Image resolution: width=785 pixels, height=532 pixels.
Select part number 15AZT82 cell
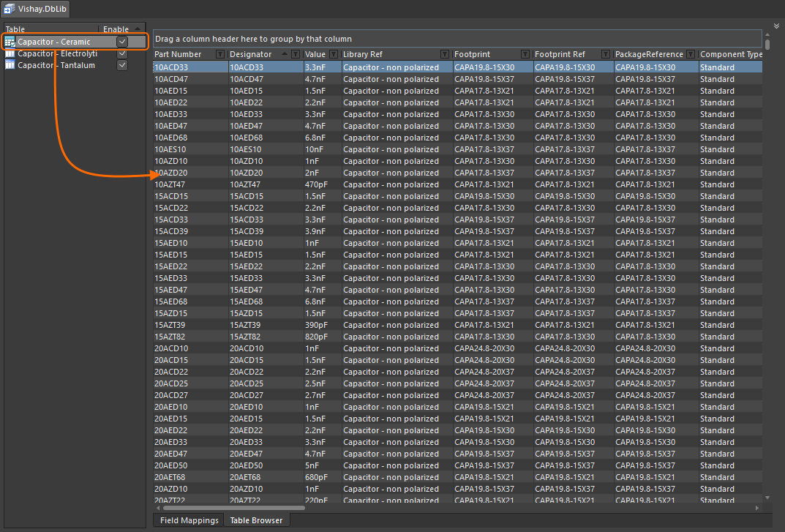190,337
